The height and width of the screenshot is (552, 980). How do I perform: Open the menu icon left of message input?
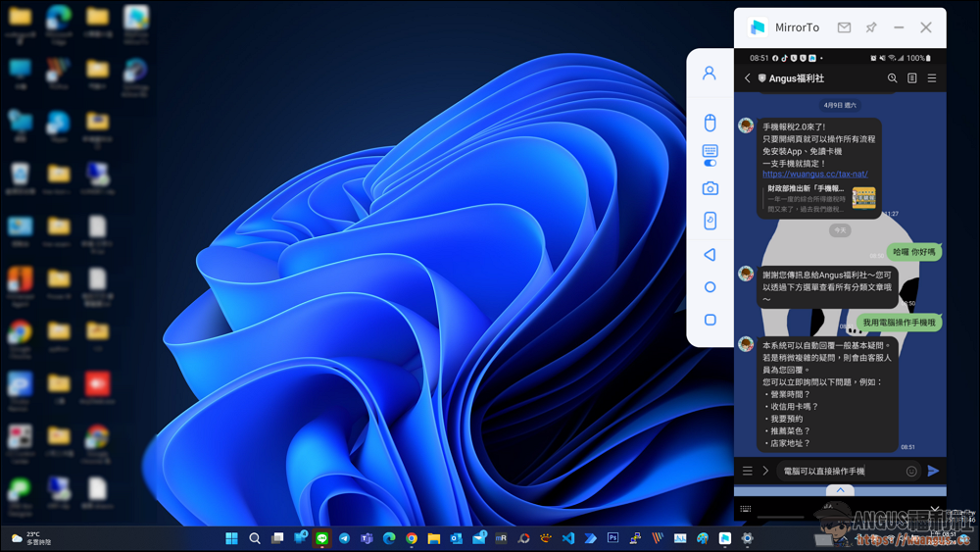click(748, 471)
